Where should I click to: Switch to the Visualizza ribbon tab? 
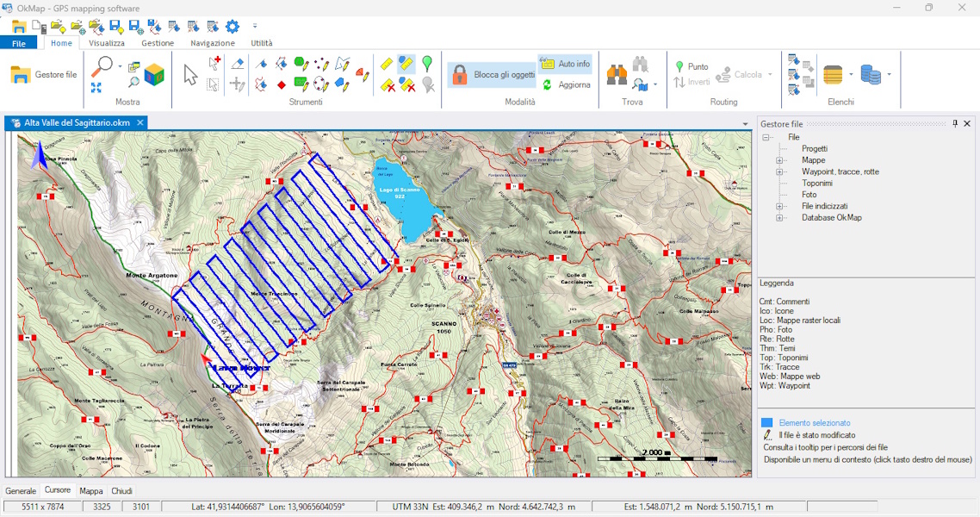click(106, 43)
